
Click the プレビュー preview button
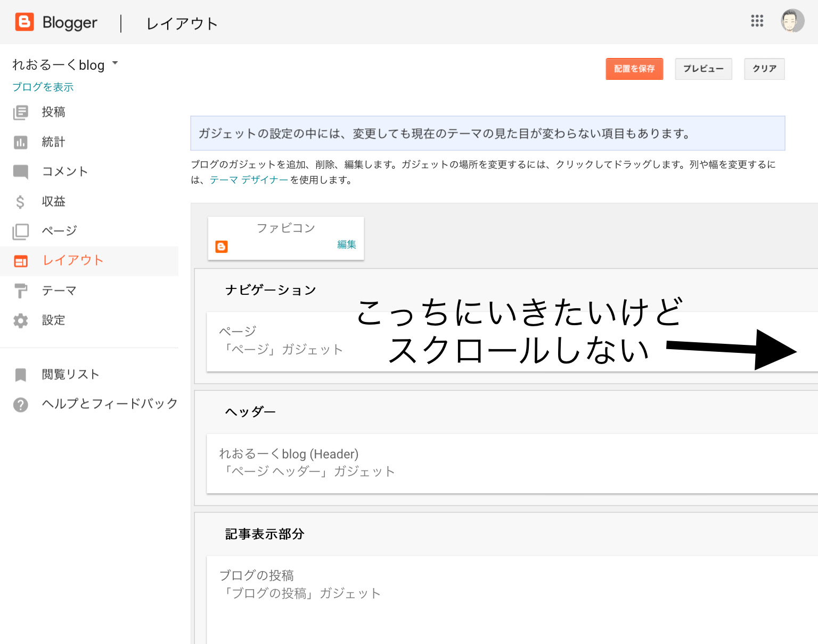click(x=703, y=69)
